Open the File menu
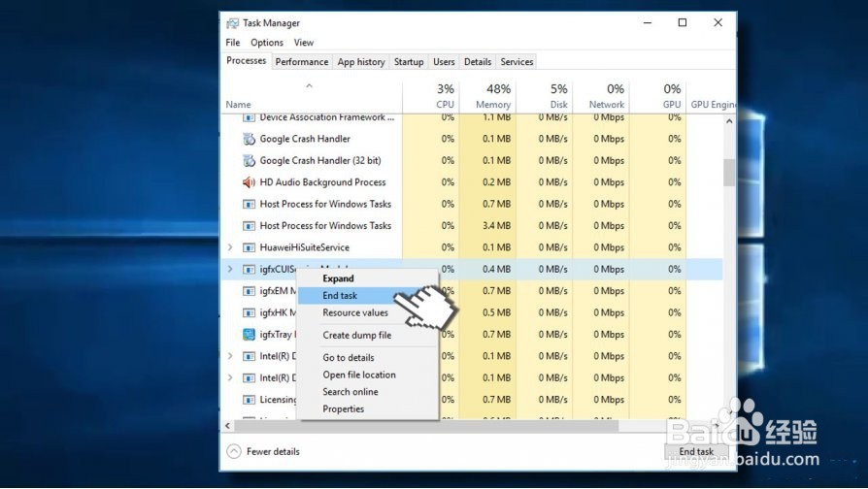 pyautogui.click(x=232, y=43)
